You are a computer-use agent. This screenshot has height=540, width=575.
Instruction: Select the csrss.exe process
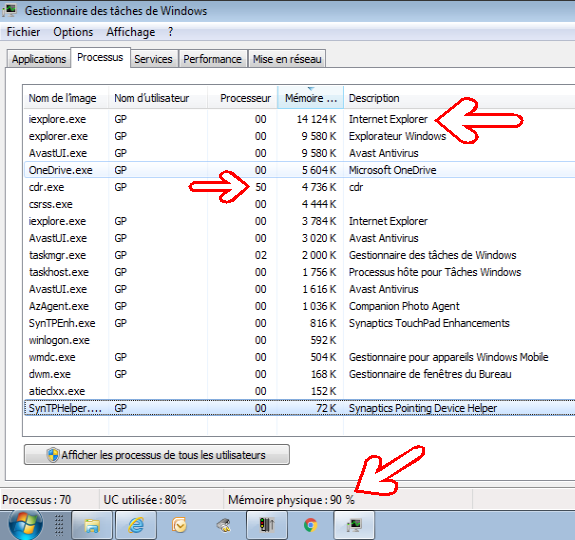[x=300, y=204]
